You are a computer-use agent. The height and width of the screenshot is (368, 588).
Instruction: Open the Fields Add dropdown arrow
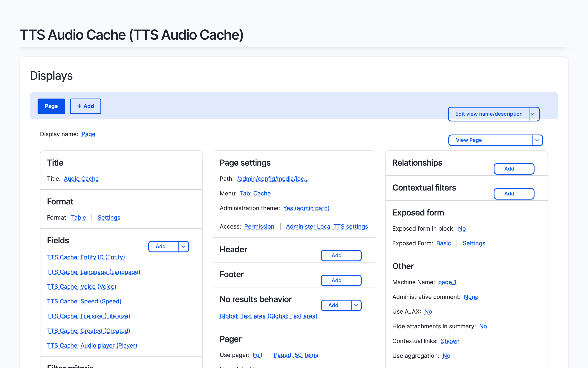coord(184,247)
